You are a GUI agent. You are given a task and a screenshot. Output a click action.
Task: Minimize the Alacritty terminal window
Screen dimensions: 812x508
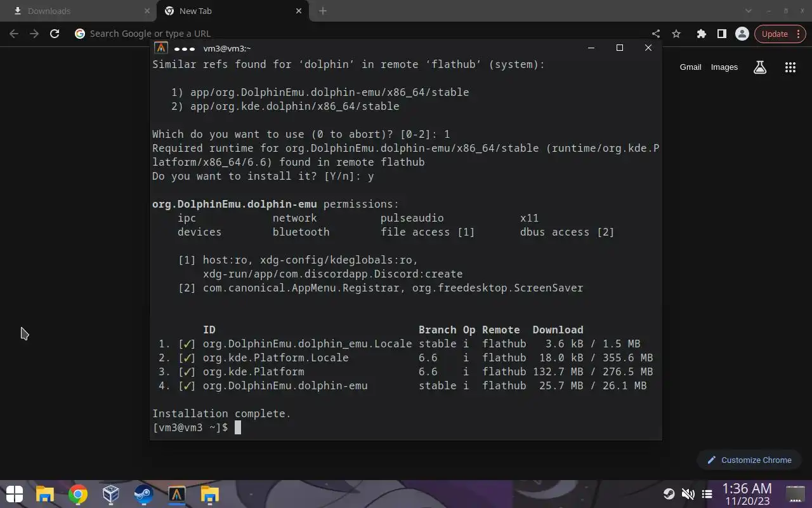(591, 48)
